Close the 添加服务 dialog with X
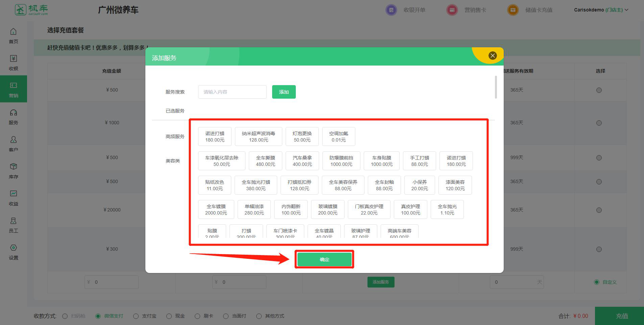 click(x=493, y=55)
